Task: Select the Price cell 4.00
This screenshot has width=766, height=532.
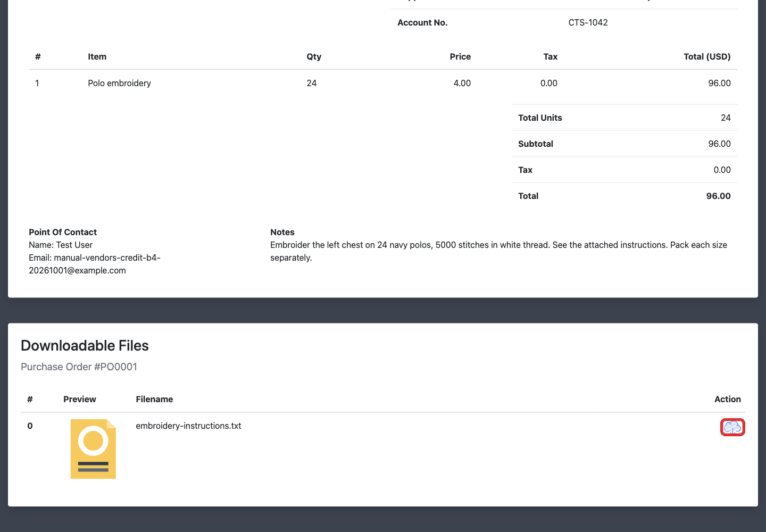Action: coord(462,83)
